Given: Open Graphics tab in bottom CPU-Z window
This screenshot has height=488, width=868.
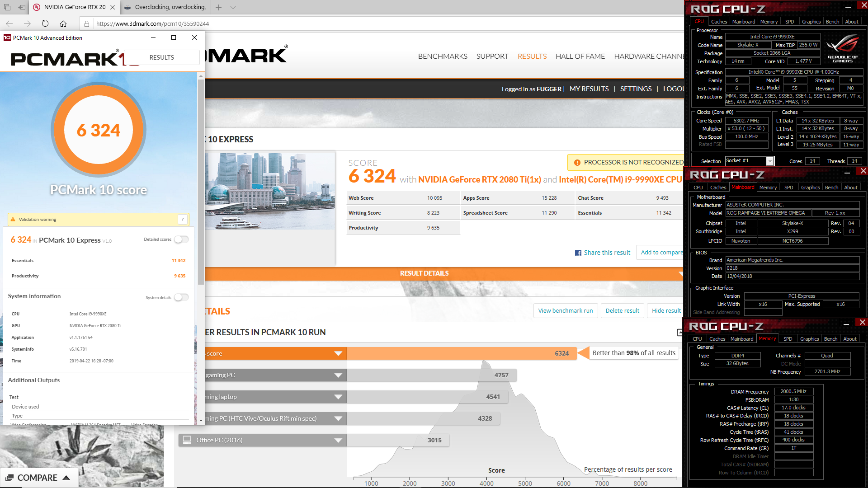Looking at the screenshot, I should (x=809, y=339).
